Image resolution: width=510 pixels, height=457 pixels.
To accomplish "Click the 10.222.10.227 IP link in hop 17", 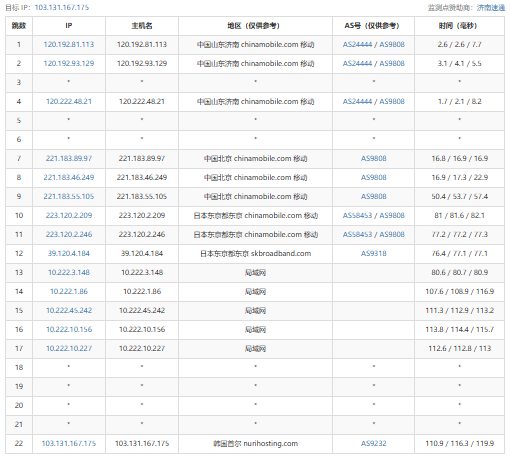I will point(69,348).
